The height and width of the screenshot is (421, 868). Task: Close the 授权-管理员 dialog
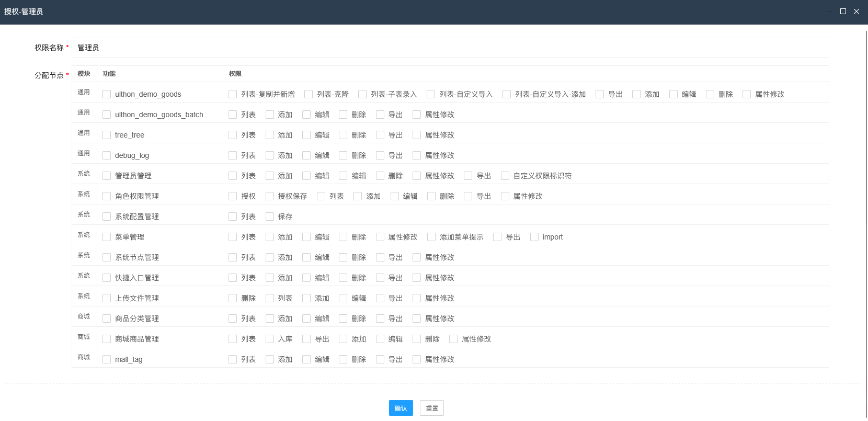pyautogui.click(x=856, y=12)
